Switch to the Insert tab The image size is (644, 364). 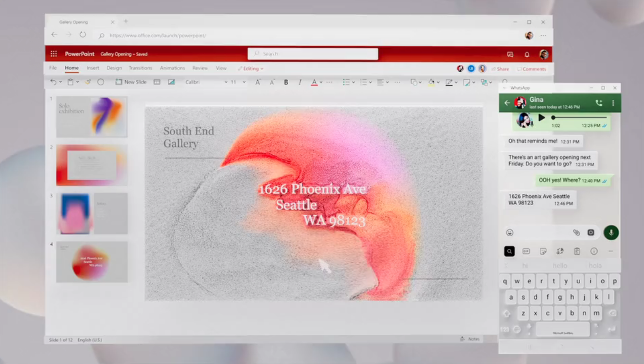pos(92,68)
